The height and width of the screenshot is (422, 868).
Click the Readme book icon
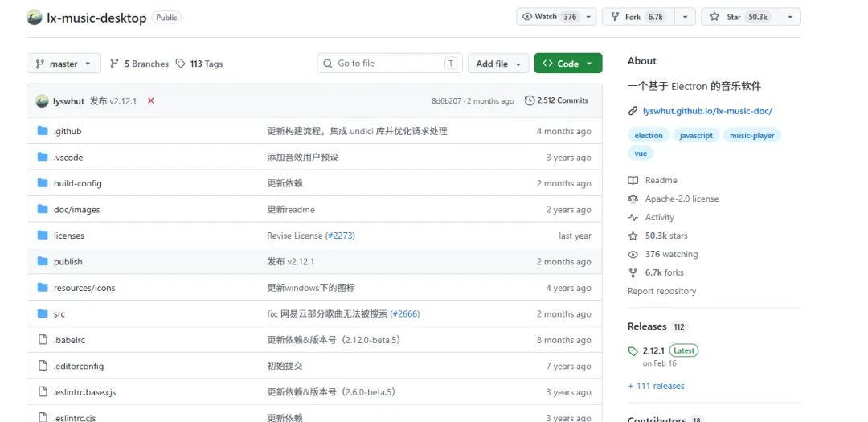pyautogui.click(x=633, y=180)
